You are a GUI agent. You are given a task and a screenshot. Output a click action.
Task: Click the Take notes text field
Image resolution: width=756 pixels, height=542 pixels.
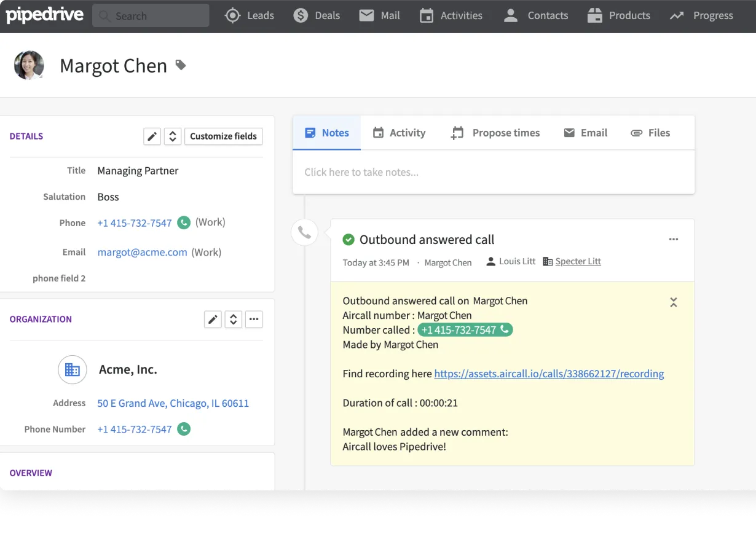[493, 172]
